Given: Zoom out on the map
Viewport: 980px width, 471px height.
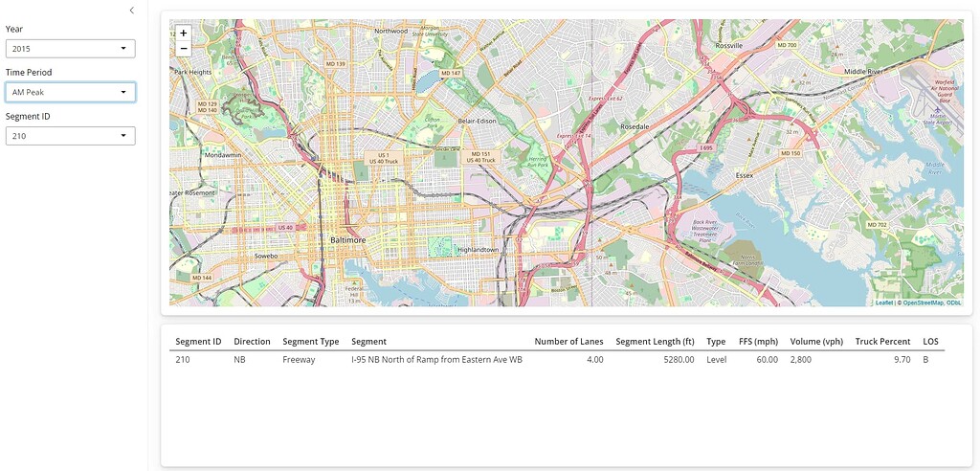Looking at the screenshot, I should 184,48.
